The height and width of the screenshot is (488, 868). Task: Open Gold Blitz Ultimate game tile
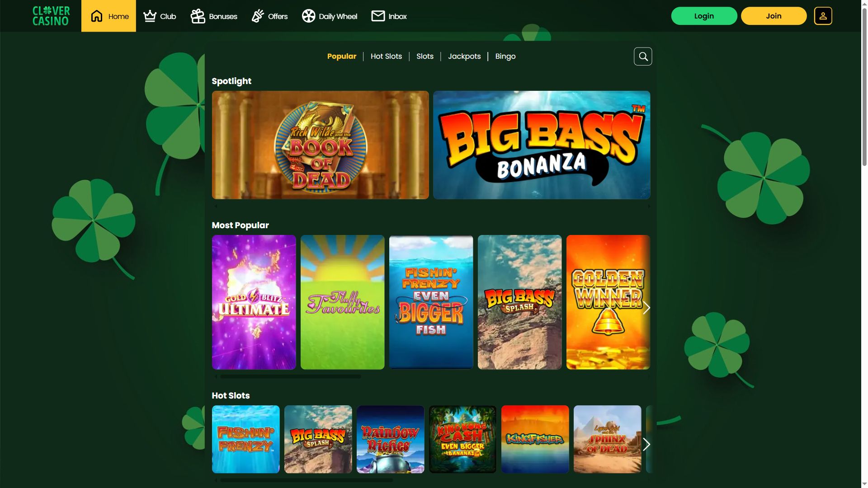coord(254,302)
